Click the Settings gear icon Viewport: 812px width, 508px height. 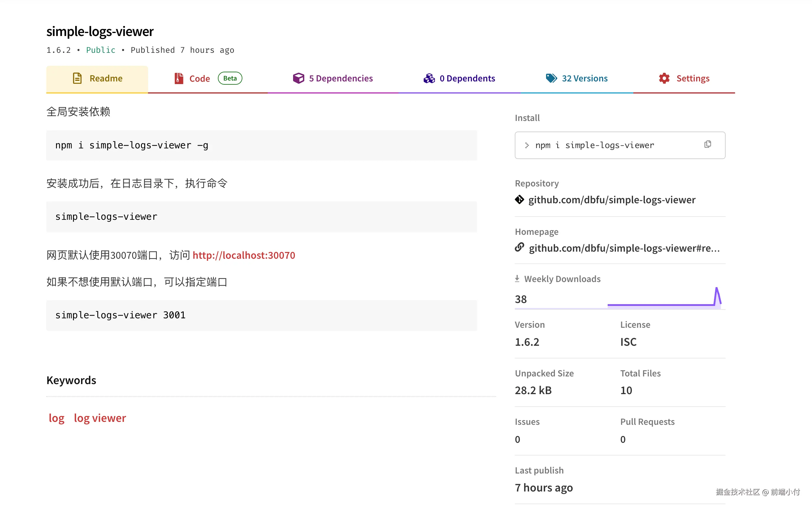(664, 78)
